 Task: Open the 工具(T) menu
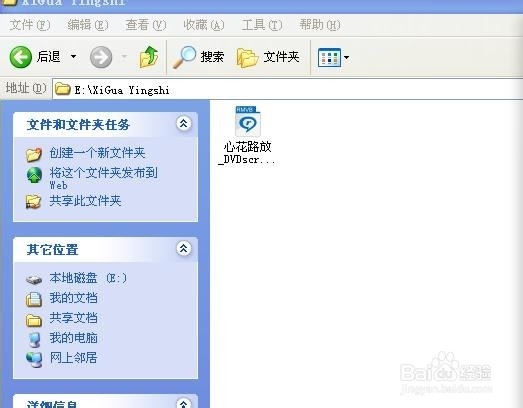[x=262, y=25]
